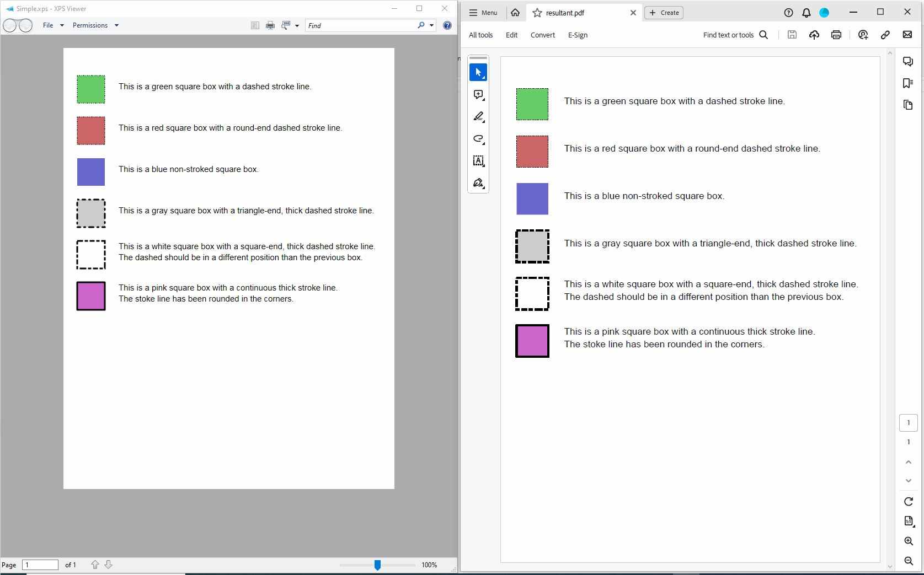Click the Create button in Acrobat
Screen dimensions: 924x575
[x=664, y=13]
